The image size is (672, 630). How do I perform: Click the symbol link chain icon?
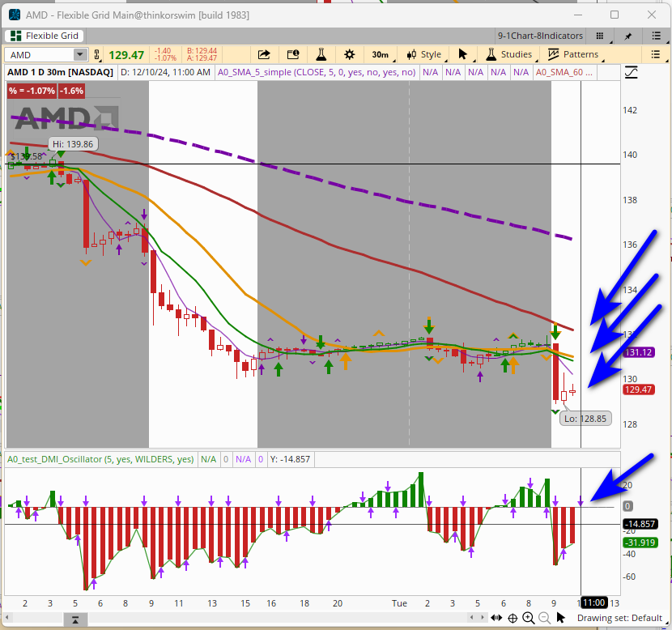(97, 54)
